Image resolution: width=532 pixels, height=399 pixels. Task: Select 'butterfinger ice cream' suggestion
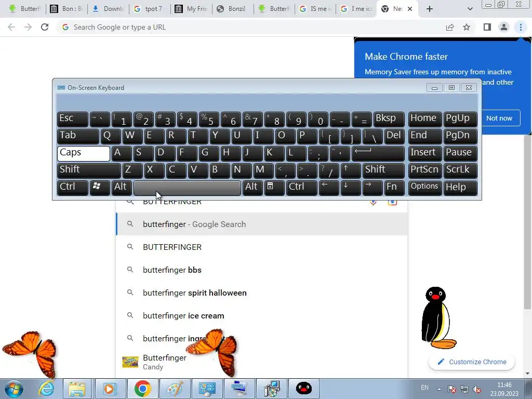click(x=262, y=315)
